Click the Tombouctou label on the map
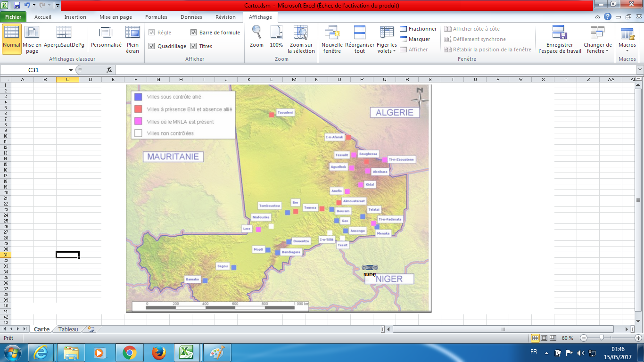 pos(270,206)
